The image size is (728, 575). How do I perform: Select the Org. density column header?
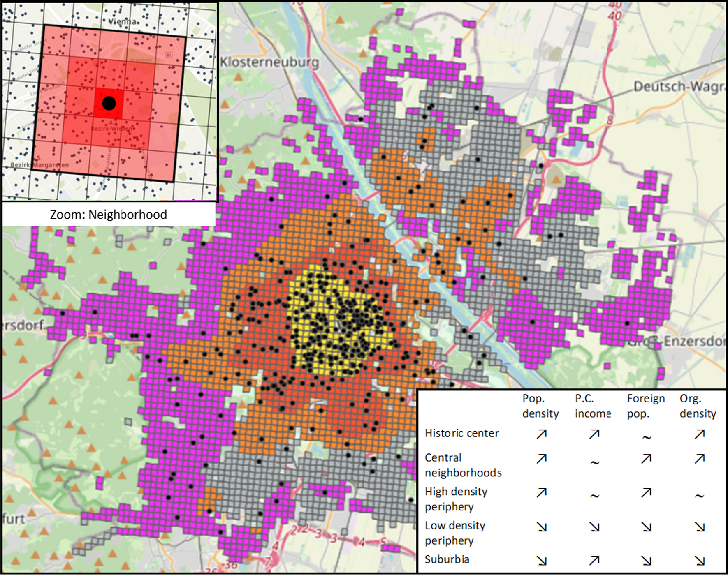[x=698, y=406]
